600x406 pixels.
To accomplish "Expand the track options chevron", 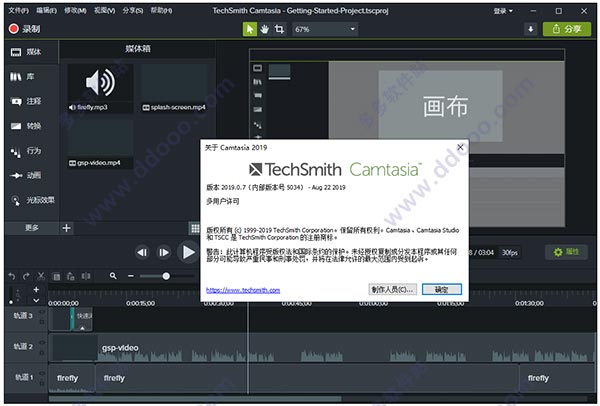I will [36, 301].
